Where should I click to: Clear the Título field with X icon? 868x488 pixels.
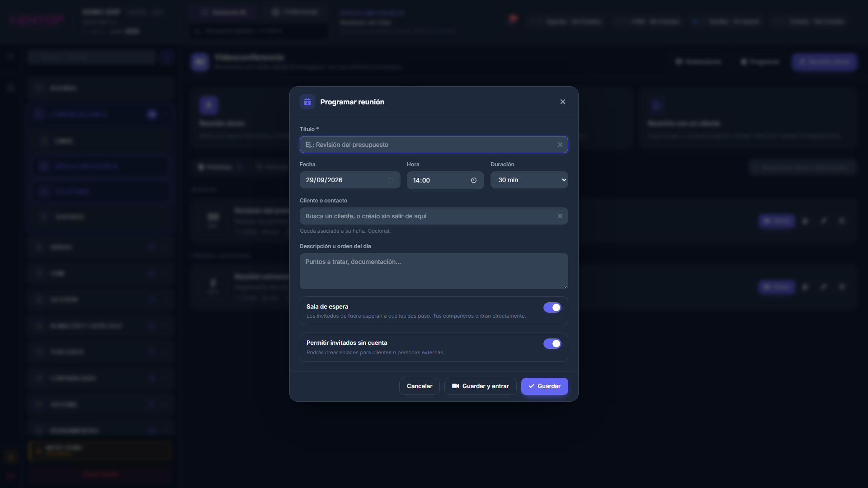560,145
